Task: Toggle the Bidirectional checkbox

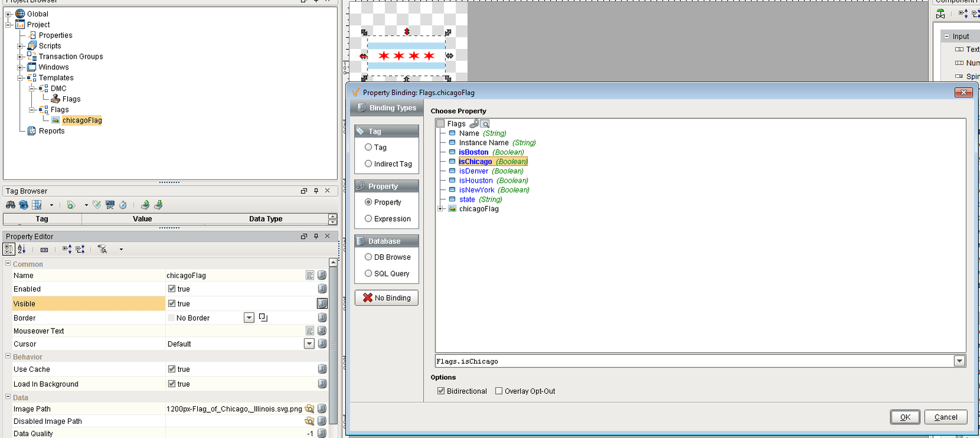Action: [x=441, y=391]
